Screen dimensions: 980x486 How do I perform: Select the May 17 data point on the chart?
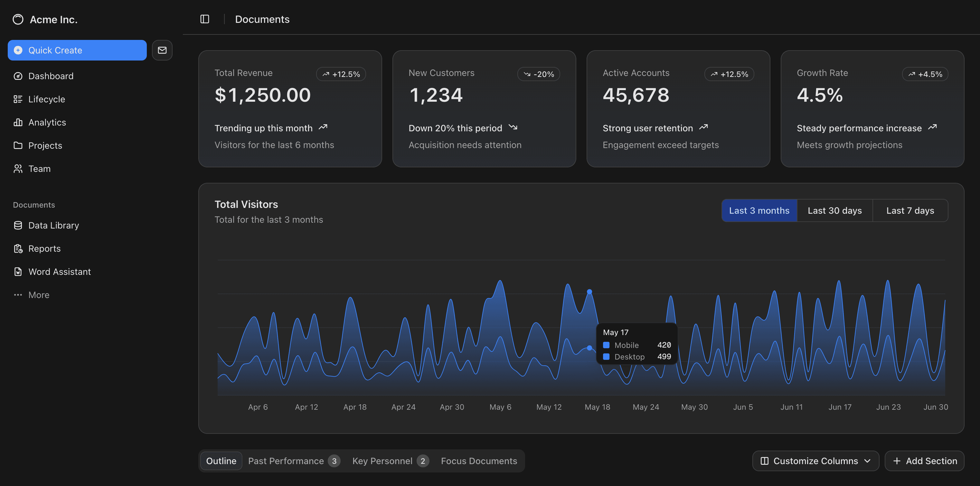click(589, 291)
